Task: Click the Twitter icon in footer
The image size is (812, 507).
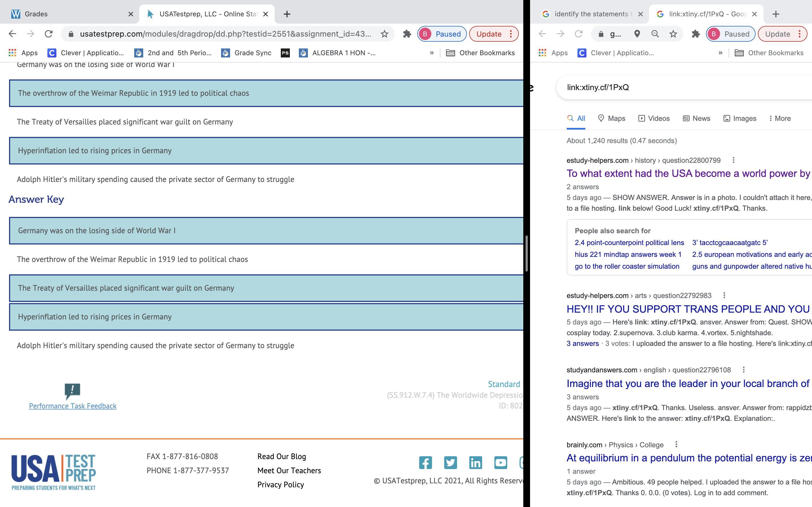Action: (x=450, y=463)
